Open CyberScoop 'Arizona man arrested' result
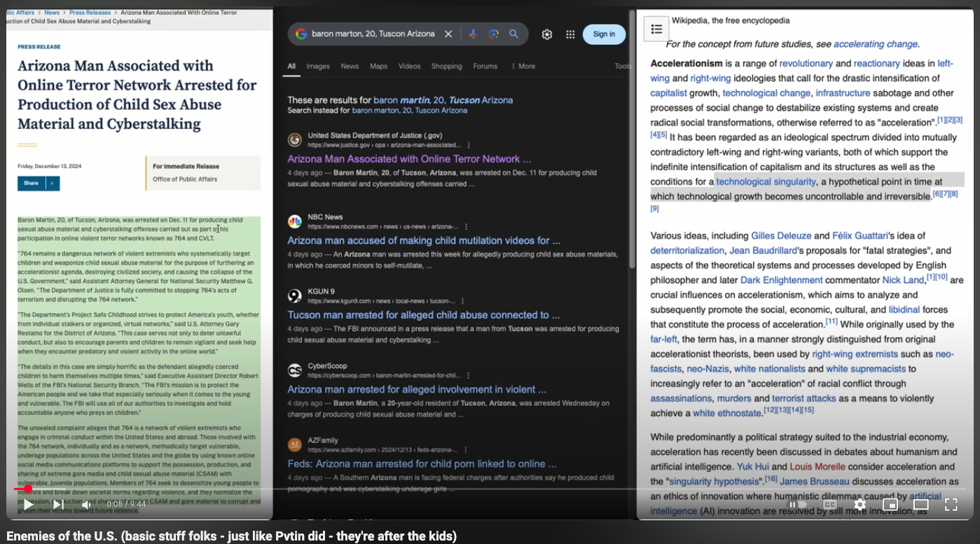 click(x=417, y=389)
